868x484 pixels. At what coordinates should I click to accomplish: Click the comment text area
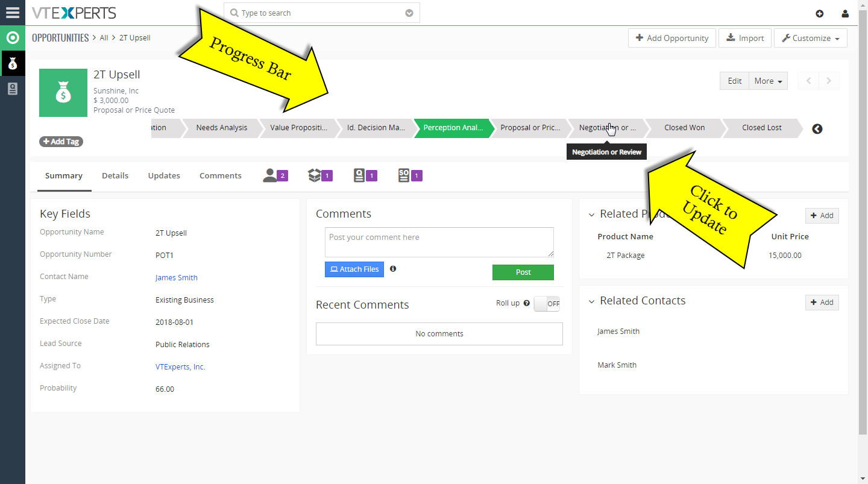[x=439, y=242]
